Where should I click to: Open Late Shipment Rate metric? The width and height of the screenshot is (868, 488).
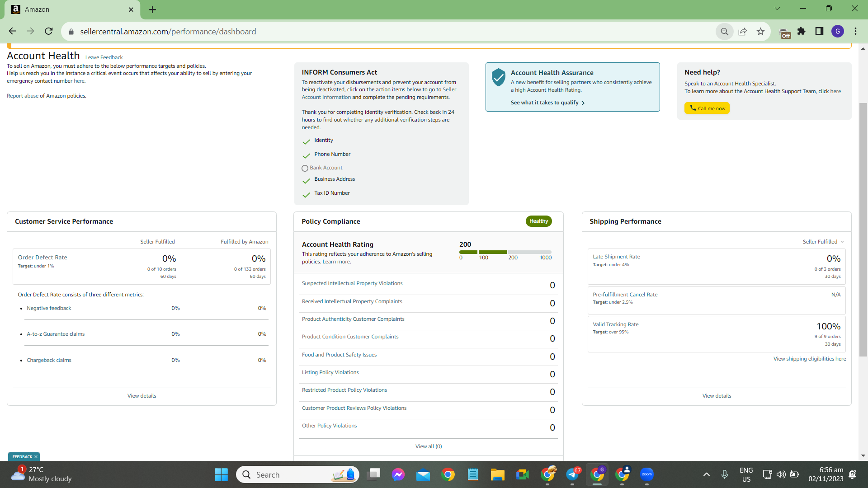(616, 257)
